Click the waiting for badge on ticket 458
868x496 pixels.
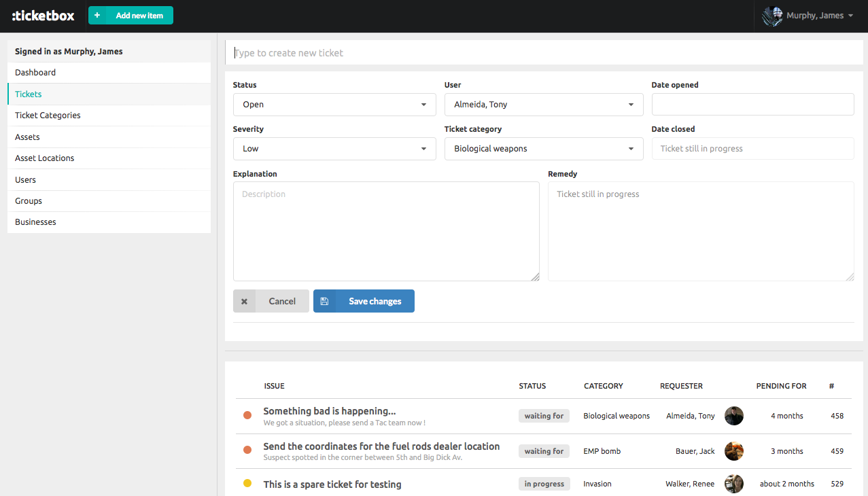(x=544, y=416)
